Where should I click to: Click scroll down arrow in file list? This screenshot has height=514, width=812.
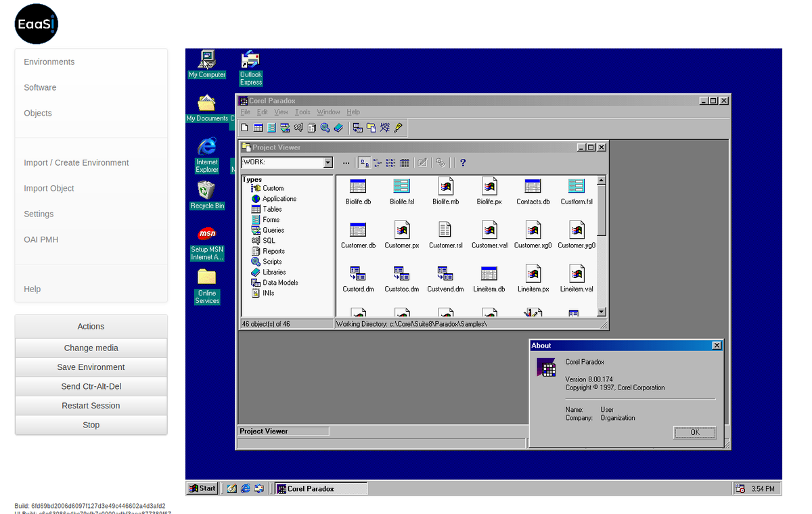(x=602, y=312)
